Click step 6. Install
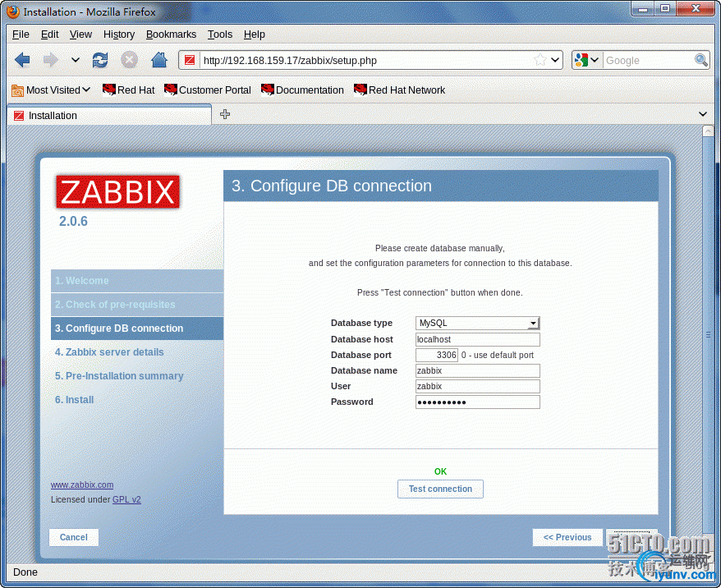The height and width of the screenshot is (588, 721). click(75, 400)
